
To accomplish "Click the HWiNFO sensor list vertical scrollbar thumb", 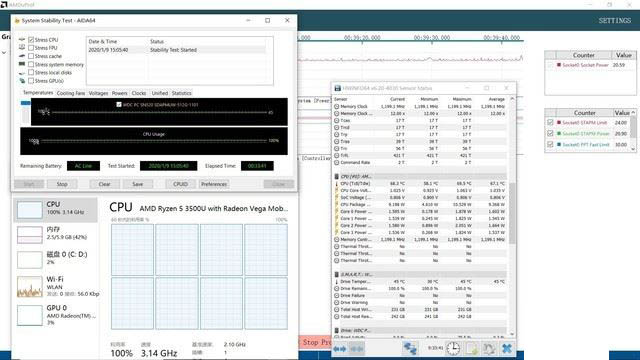I will 512,213.
